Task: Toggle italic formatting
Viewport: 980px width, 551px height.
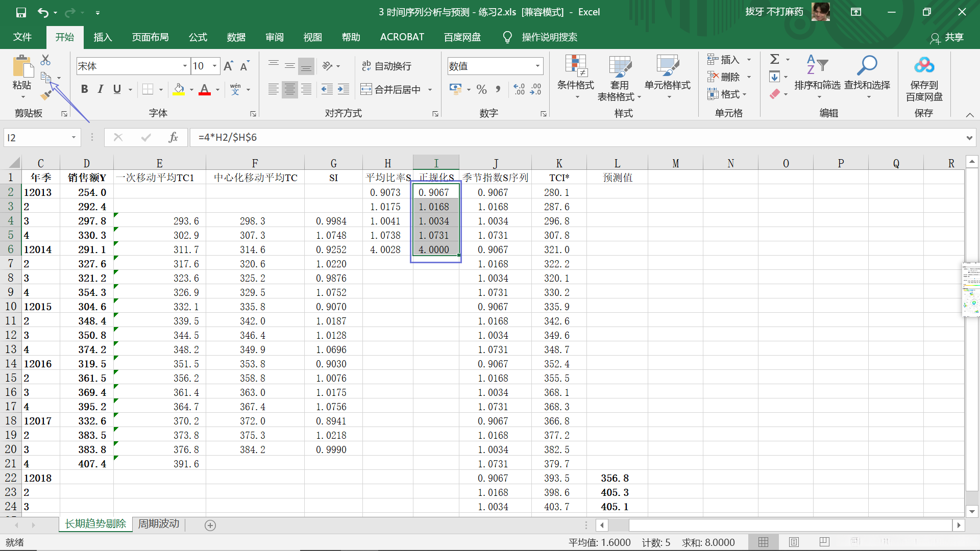Action: [x=101, y=90]
